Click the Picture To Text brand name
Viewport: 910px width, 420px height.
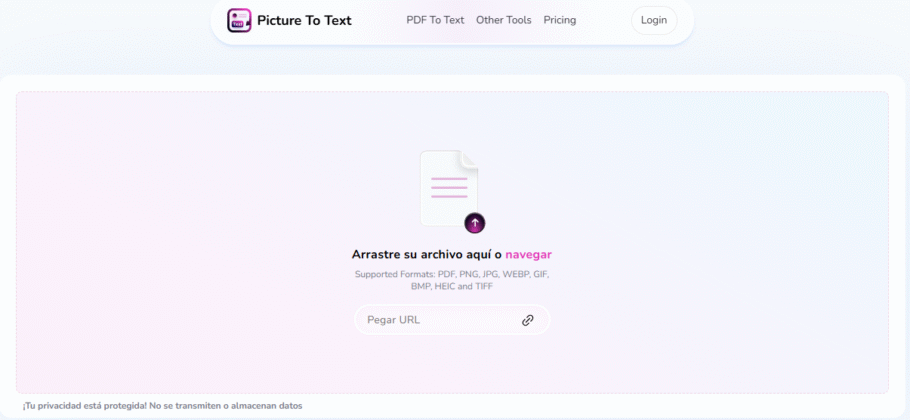coord(304,20)
